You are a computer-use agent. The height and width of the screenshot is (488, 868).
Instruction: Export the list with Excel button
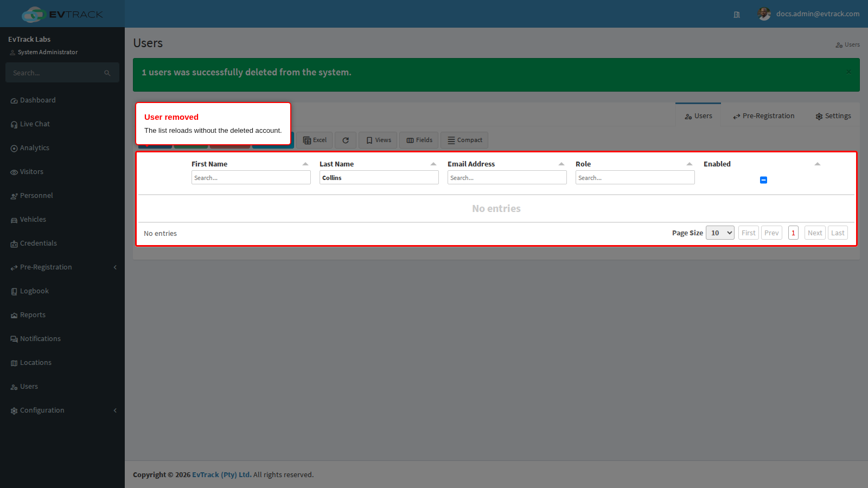coord(315,140)
